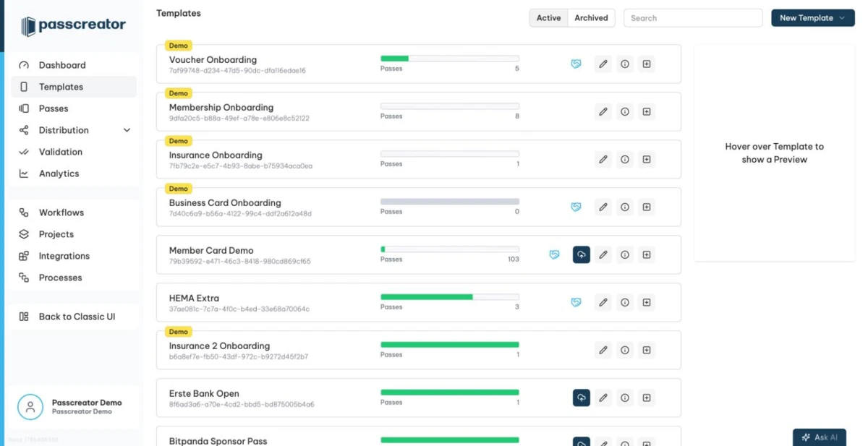Add a pass to HEMA Extra
Screen dimensions: 868x446
point(647,302)
